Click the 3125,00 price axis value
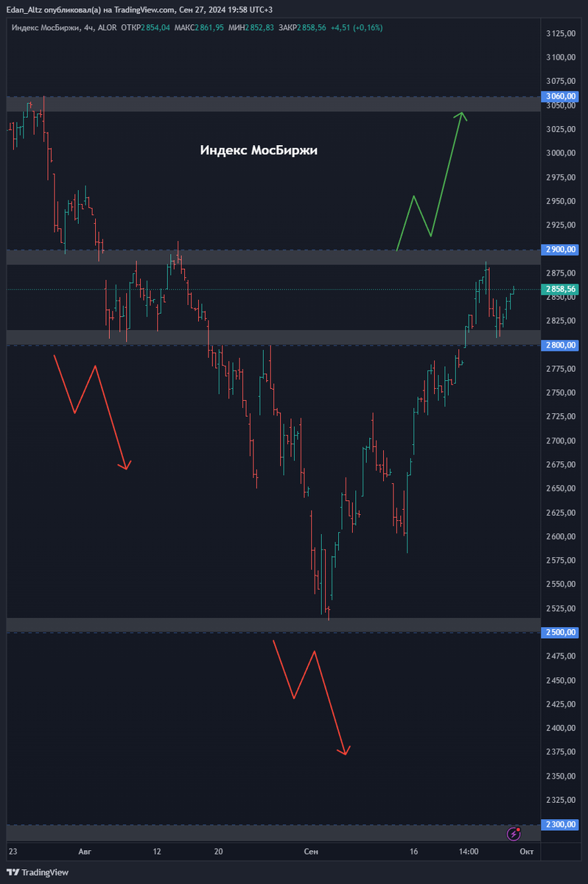 (x=561, y=34)
